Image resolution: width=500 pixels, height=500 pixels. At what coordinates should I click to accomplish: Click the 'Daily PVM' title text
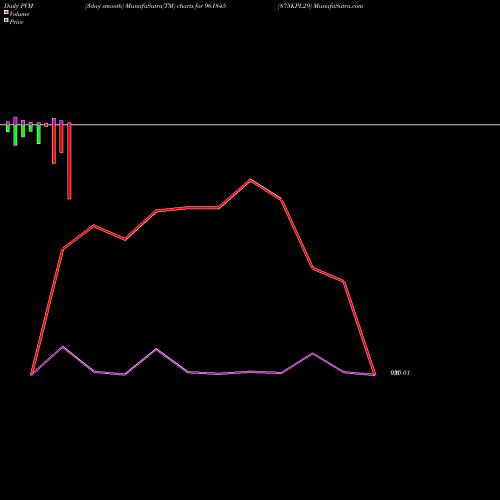(19, 6)
